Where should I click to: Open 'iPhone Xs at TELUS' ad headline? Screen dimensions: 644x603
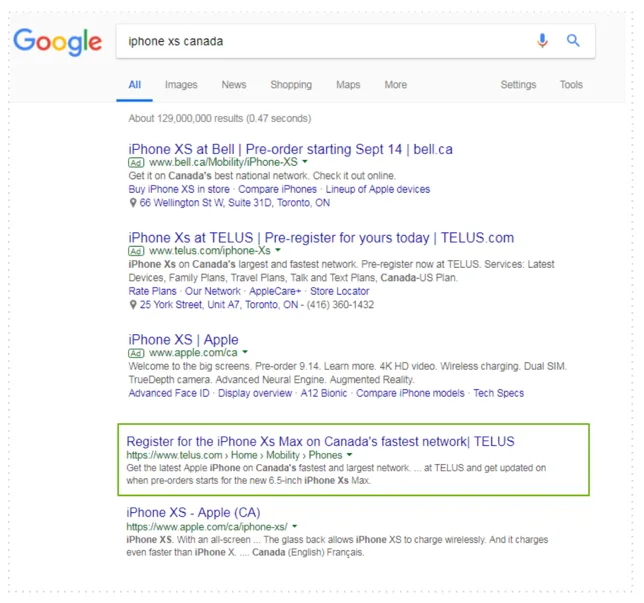(x=321, y=238)
